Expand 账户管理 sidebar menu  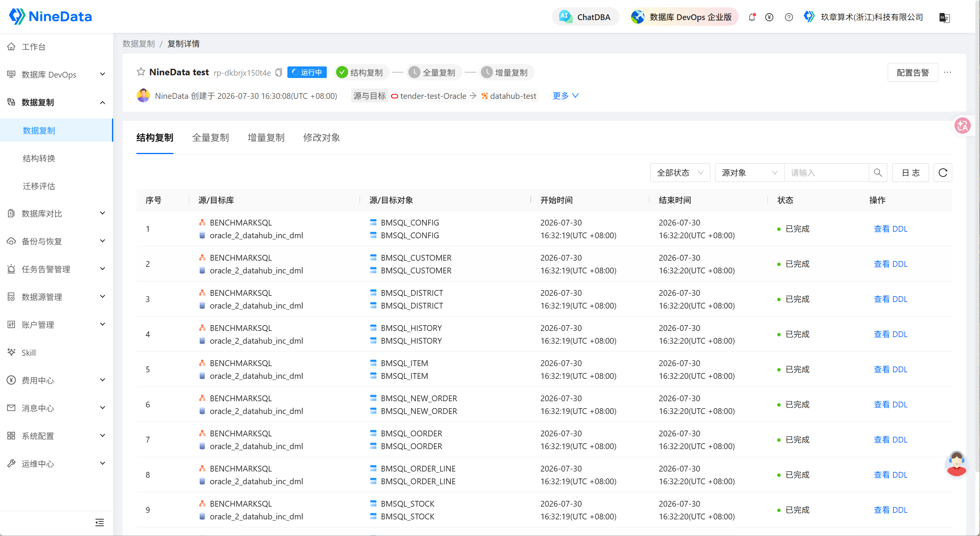(x=56, y=325)
